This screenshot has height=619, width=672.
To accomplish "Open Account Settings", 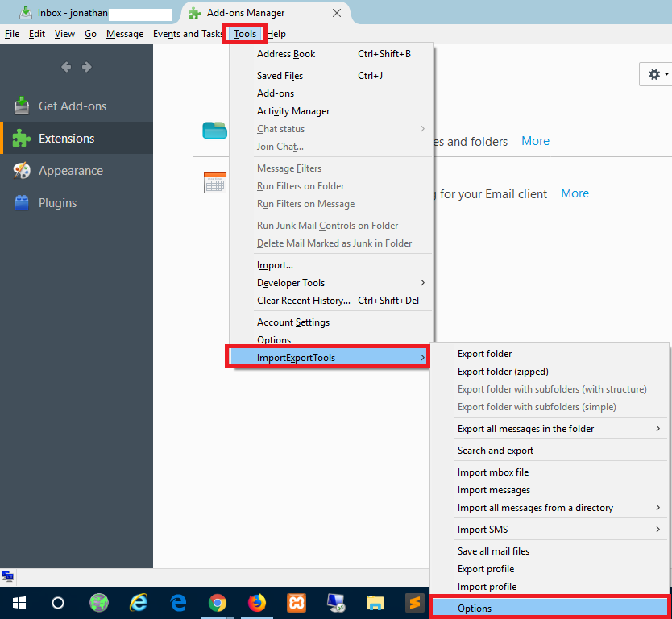I will coord(332,322).
